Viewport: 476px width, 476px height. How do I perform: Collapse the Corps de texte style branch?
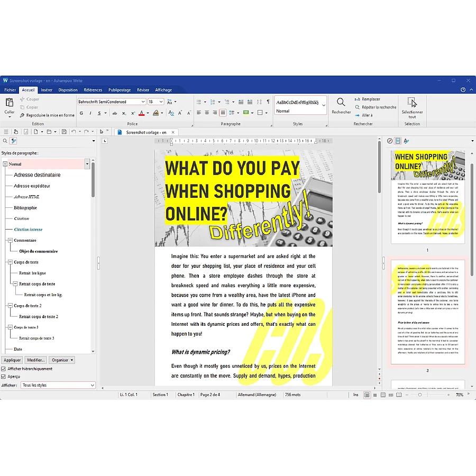pos(10,262)
